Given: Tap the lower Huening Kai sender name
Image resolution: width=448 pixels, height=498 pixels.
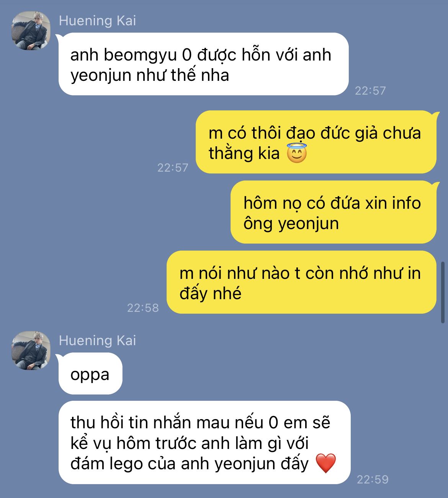Looking at the screenshot, I should (x=97, y=340).
